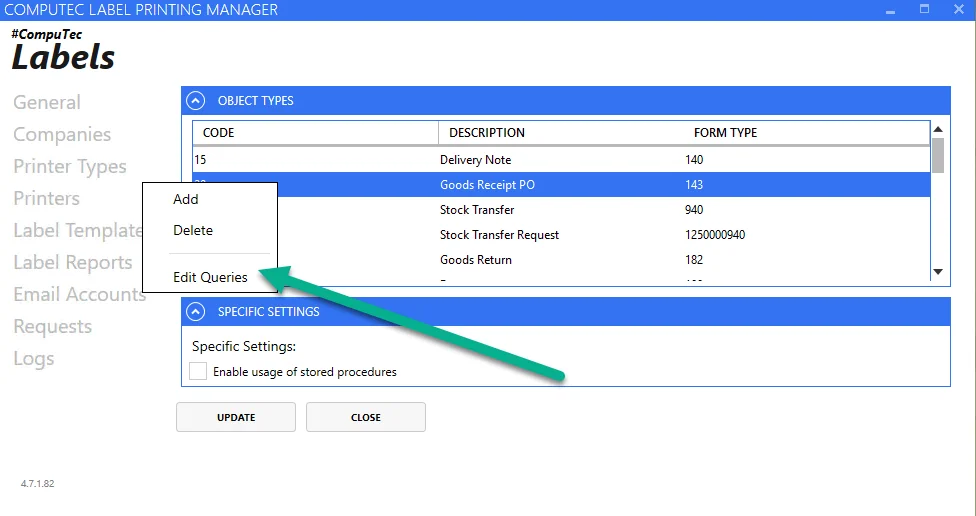The width and height of the screenshot is (976, 516).
Task: Maximize the Label Printing Manager window
Action: pyautogui.click(x=925, y=9)
